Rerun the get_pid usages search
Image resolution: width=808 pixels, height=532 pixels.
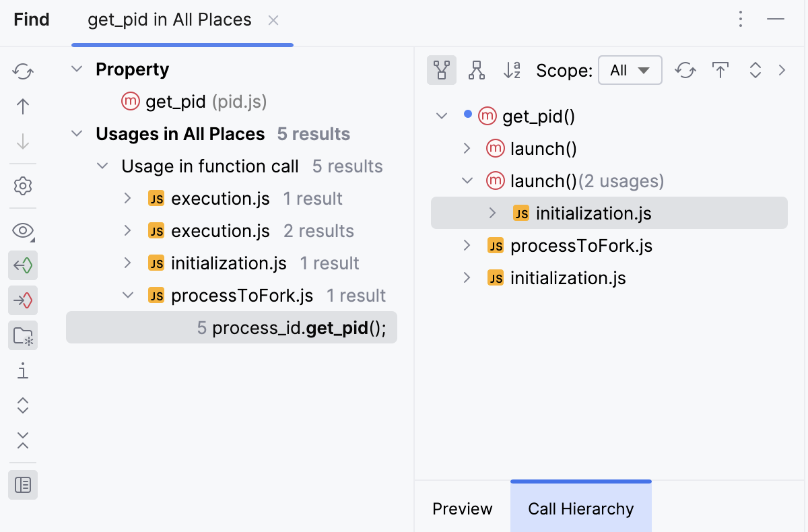coord(23,71)
